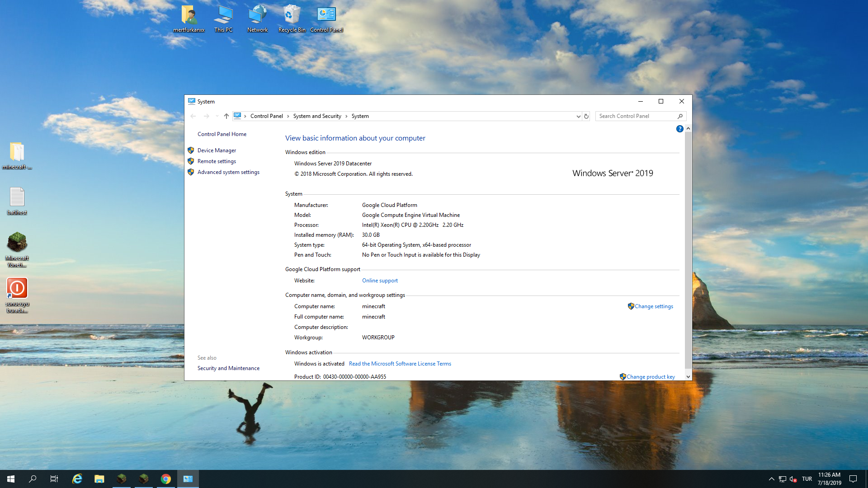The height and width of the screenshot is (488, 868).
Task: Select the Control Panel desktop icon
Action: (x=326, y=19)
